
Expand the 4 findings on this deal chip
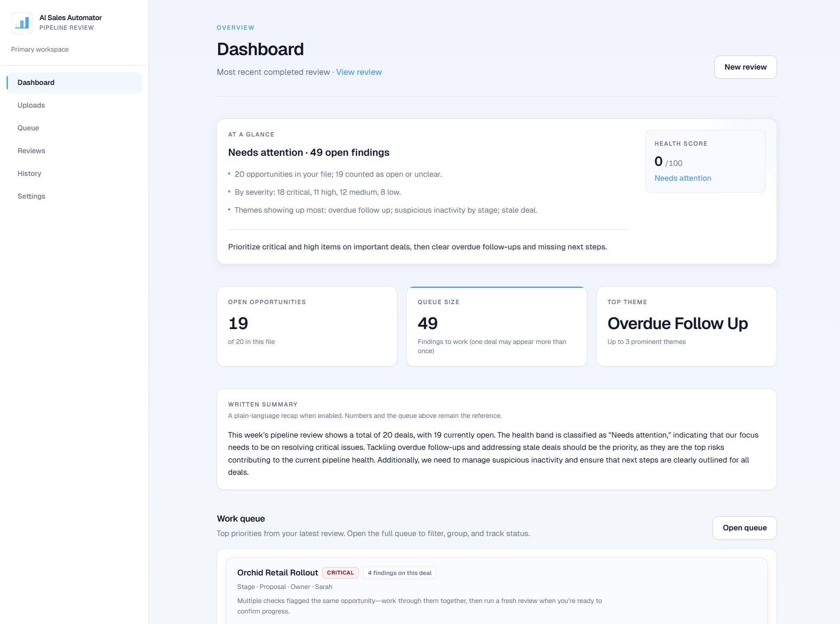399,572
